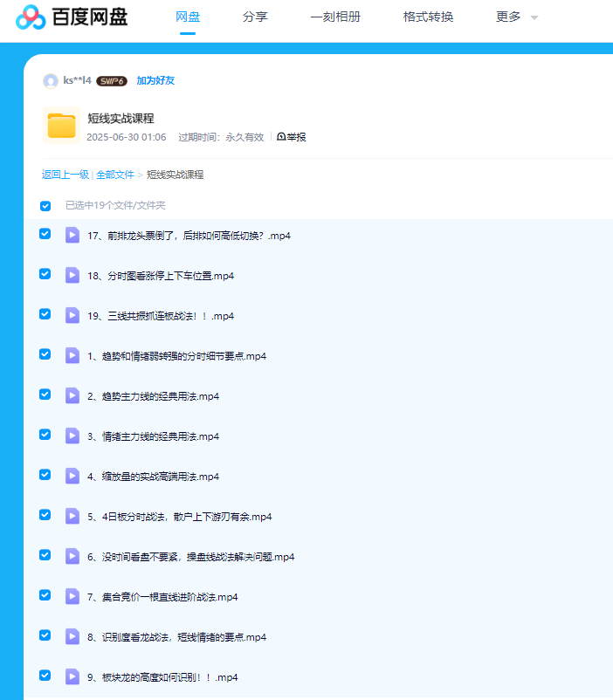Click 加为好友 to add friend

(x=155, y=80)
